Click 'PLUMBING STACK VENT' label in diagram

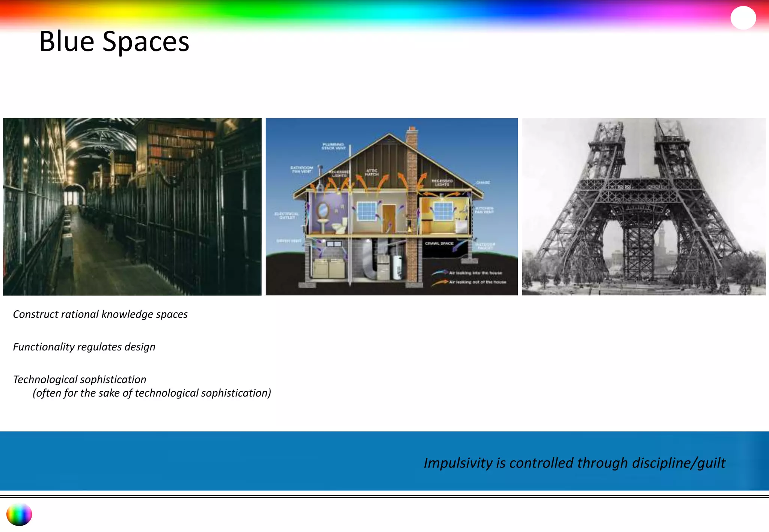[x=333, y=146]
